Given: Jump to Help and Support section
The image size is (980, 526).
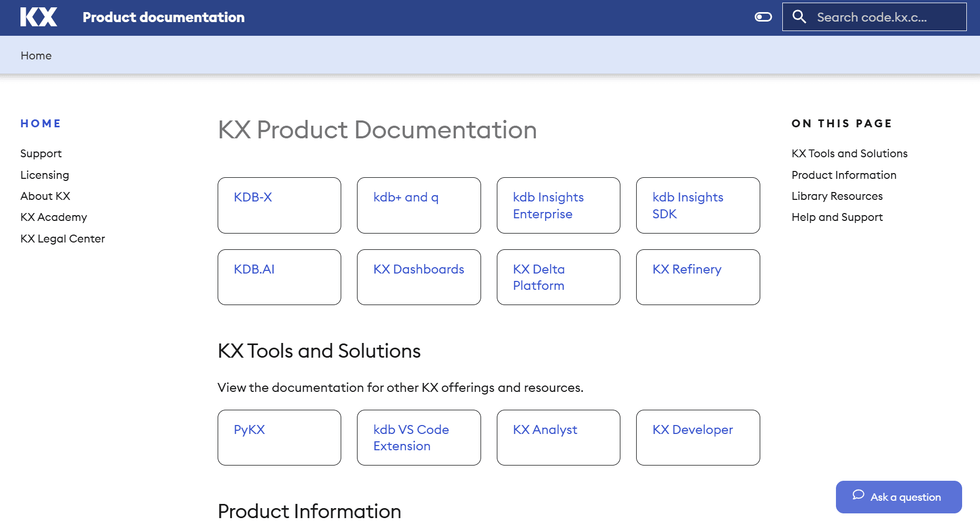Looking at the screenshot, I should coord(837,217).
